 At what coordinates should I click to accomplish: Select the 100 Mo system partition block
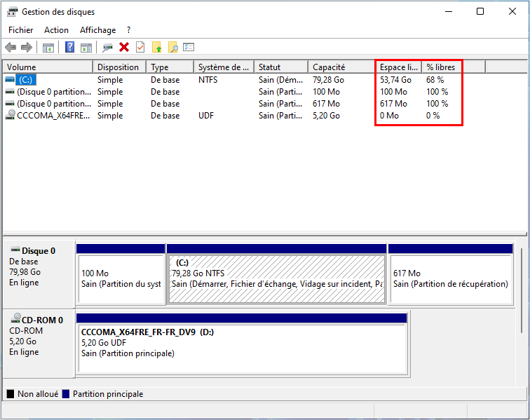121,274
